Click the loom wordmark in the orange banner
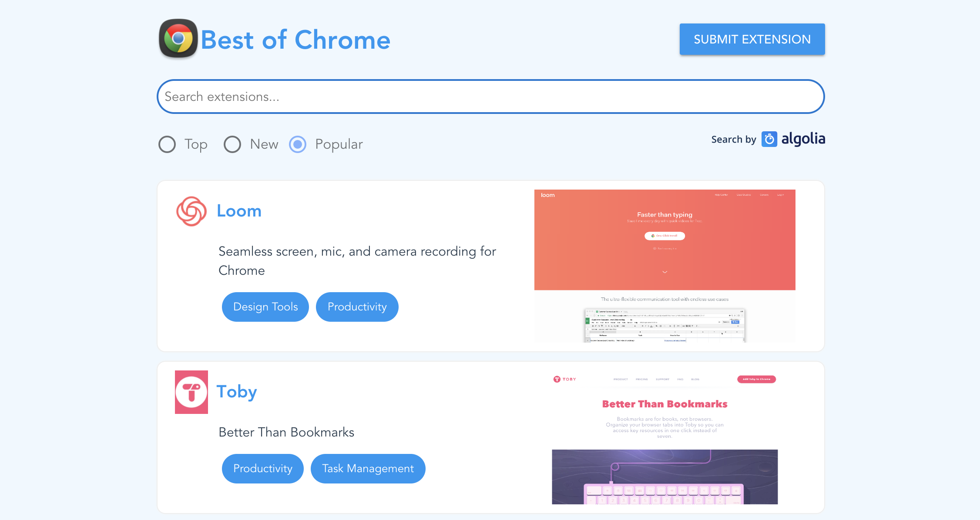This screenshot has height=520, width=980. coord(547,195)
